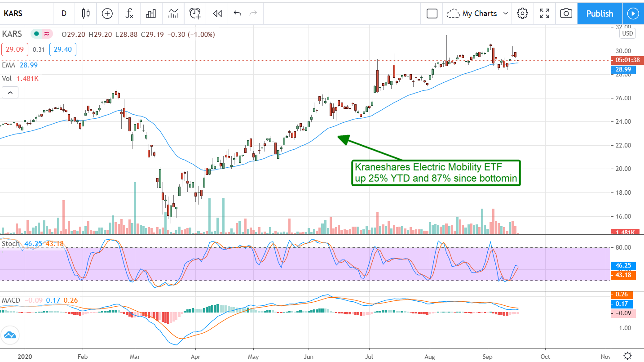This screenshot has height=362, width=644.
Task: Toggle fullscreen mode from the top toolbar
Action: pos(544,13)
